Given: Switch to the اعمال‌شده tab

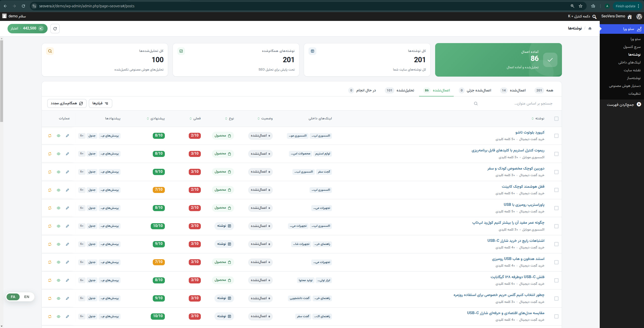Looking at the screenshot, I should pyautogui.click(x=513, y=90).
